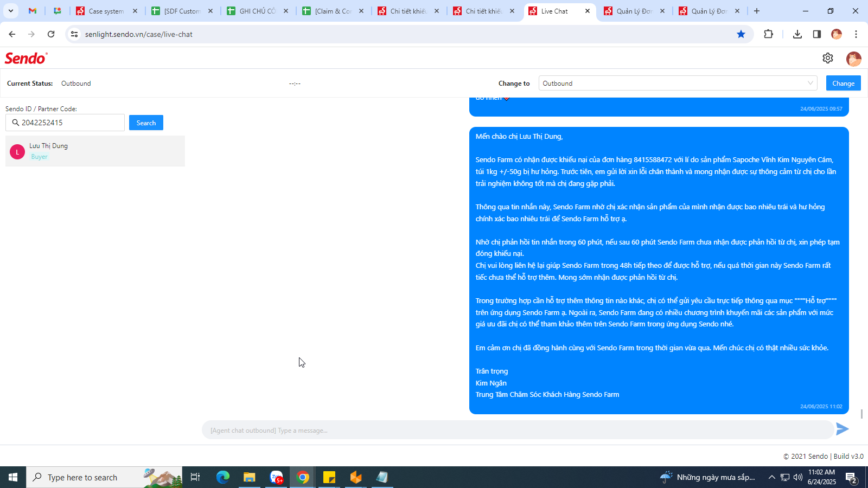The height and width of the screenshot is (488, 868).
Task: Switch to first Chi tiết khiếu tab
Action: click(409, 11)
